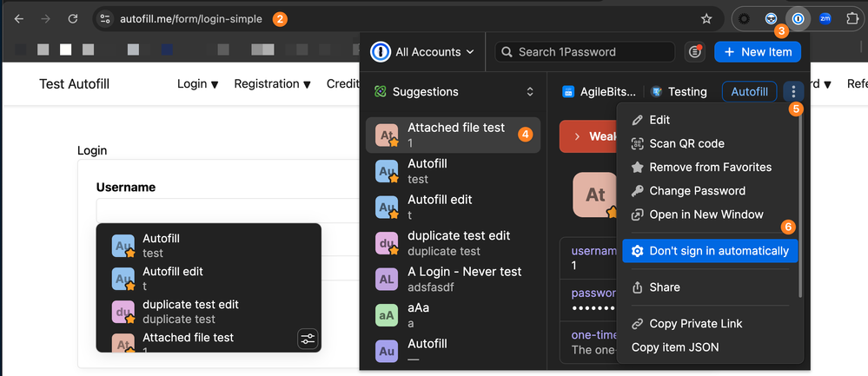
Task: Select 'Attached file test' in suggestions list
Action: pyautogui.click(x=453, y=135)
